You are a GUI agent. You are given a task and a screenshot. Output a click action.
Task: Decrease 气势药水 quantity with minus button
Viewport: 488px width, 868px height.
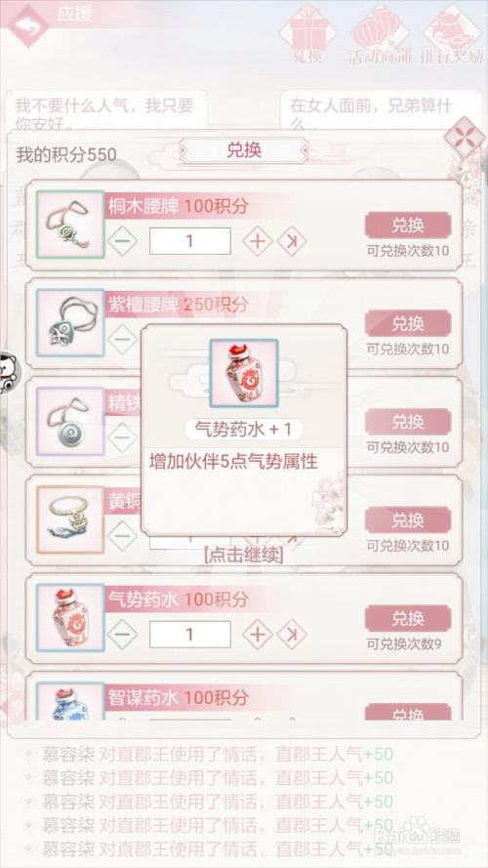[122, 635]
